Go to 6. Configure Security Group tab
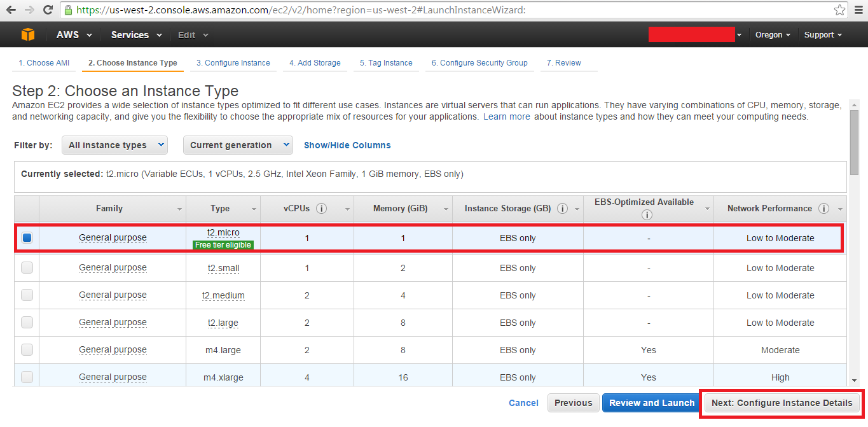The image size is (868, 427). (479, 63)
